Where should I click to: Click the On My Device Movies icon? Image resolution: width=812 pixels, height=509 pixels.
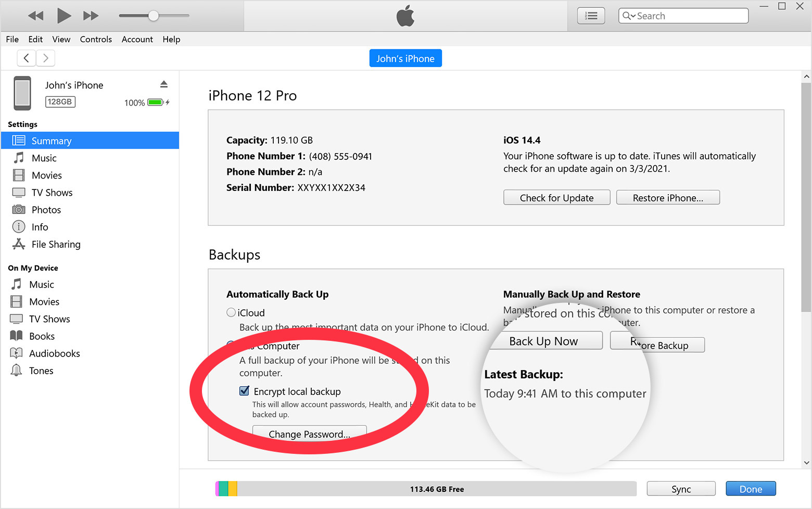(x=17, y=301)
